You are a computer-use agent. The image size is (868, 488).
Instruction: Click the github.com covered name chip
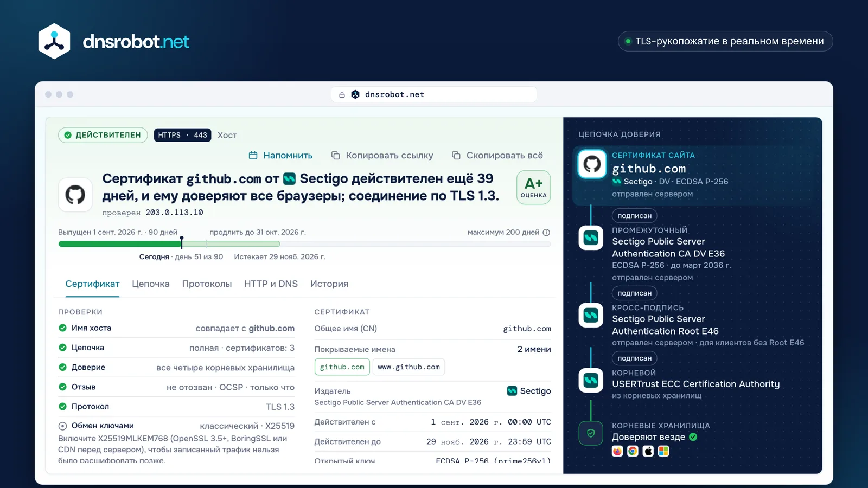(x=342, y=367)
